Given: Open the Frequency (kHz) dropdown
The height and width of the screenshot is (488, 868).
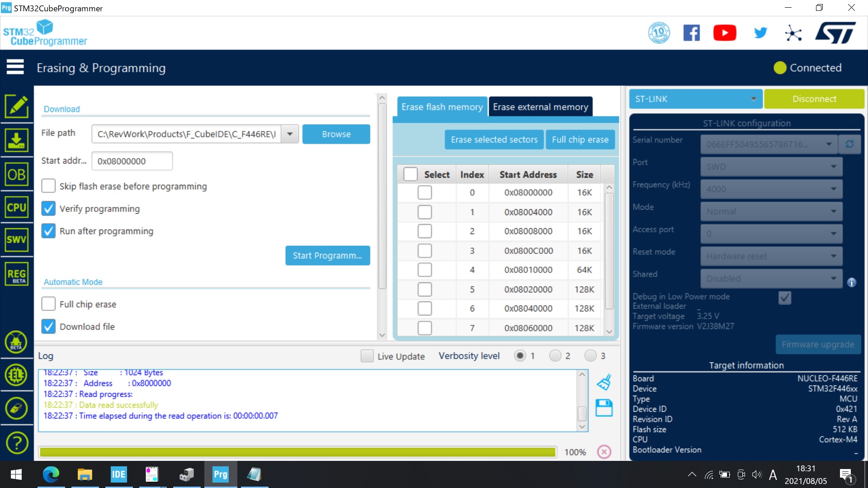Looking at the screenshot, I should 772,189.
